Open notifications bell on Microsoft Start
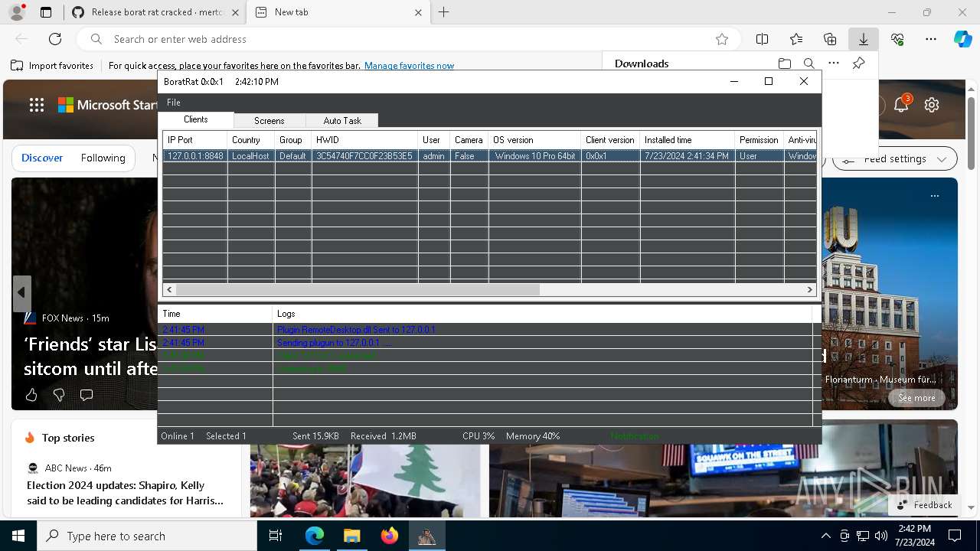Image resolution: width=980 pixels, height=551 pixels. (x=901, y=105)
